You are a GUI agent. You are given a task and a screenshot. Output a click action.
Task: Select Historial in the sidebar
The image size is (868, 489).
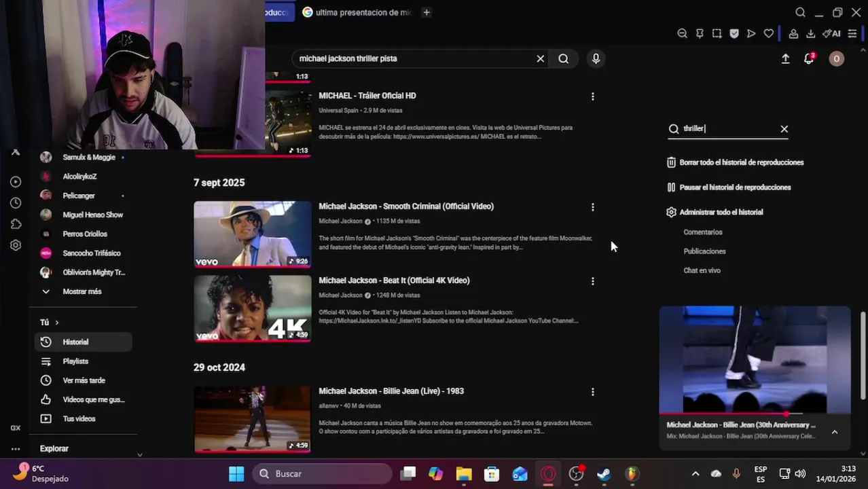(83, 342)
